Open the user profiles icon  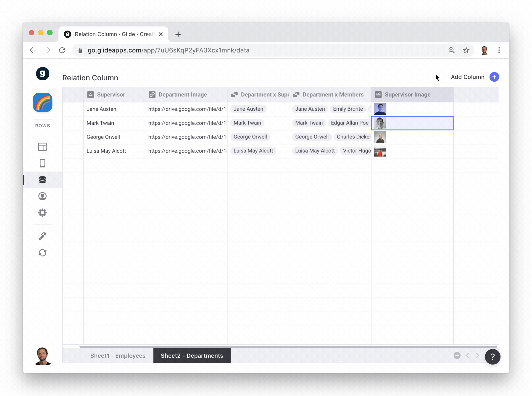[x=42, y=196]
